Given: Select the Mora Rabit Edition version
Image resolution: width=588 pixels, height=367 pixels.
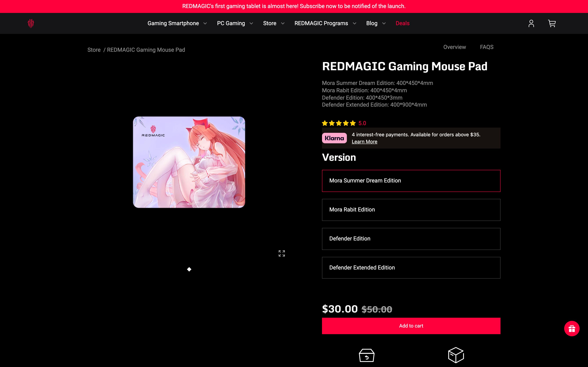Looking at the screenshot, I should click(411, 210).
